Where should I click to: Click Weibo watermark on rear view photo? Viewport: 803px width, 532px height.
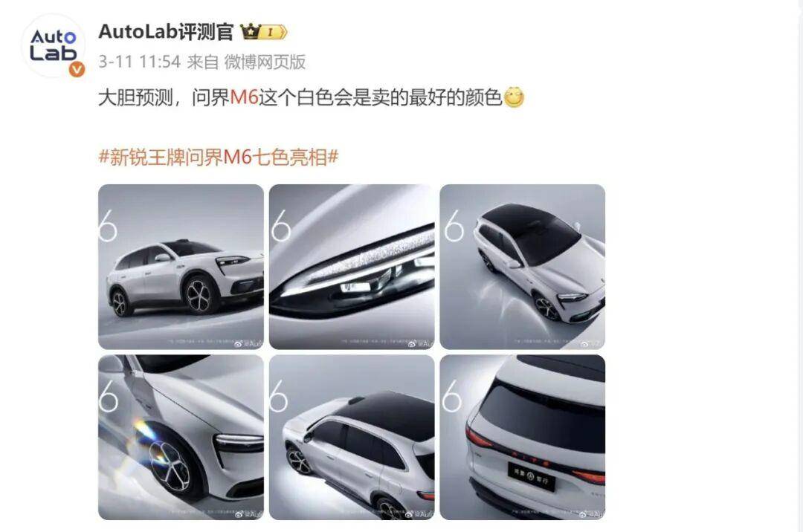[592, 514]
